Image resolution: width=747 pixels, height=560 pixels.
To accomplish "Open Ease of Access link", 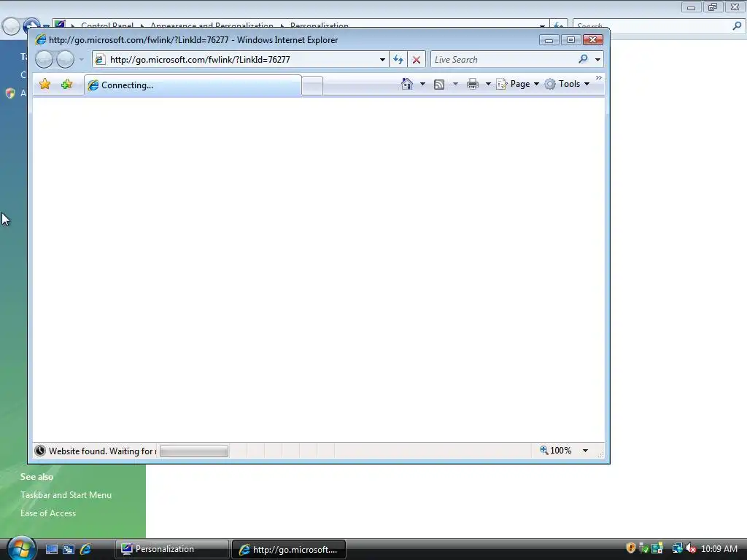I will click(x=48, y=513).
